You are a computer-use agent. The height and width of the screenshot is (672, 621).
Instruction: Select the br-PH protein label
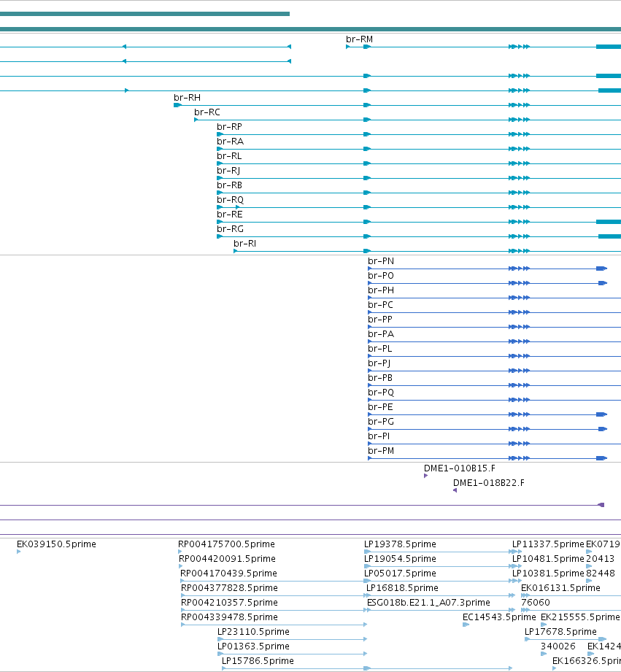click(x=381, y=290)
